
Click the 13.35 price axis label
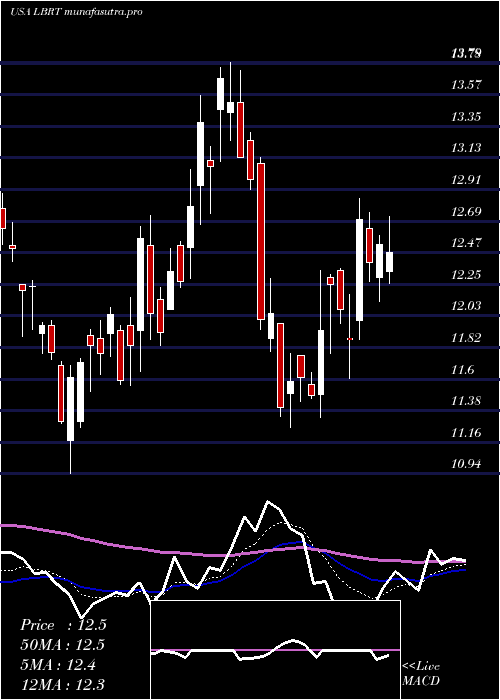[466, 117]
